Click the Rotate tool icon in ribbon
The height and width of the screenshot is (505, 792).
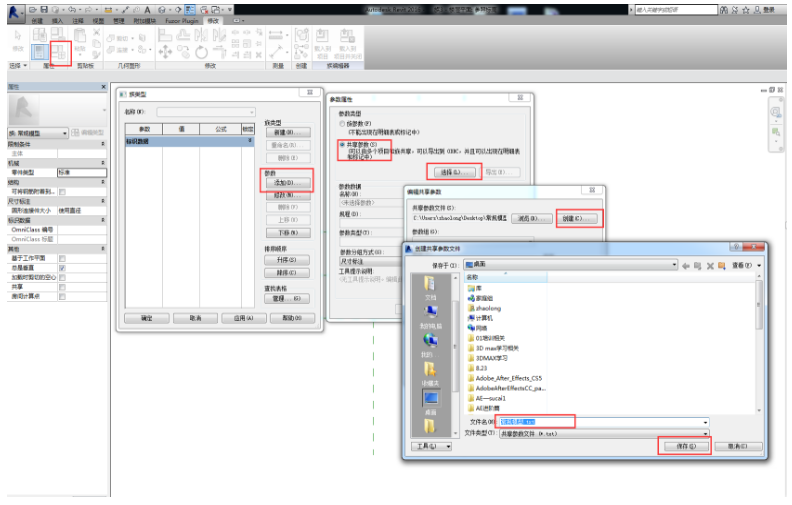pyautogui.click(x=201, y=52)
